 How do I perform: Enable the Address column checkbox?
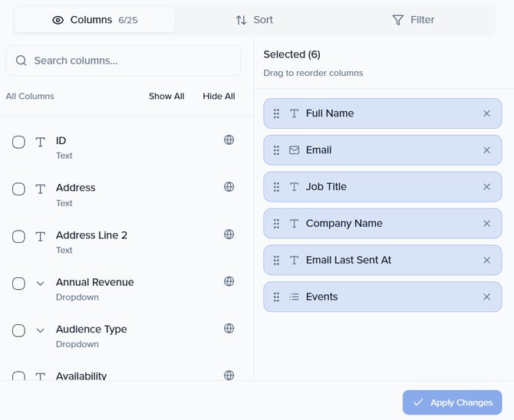tap(19, 189)
